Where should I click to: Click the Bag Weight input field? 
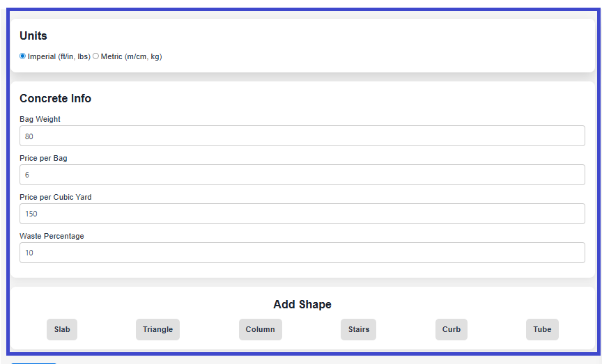click(302, 136)
